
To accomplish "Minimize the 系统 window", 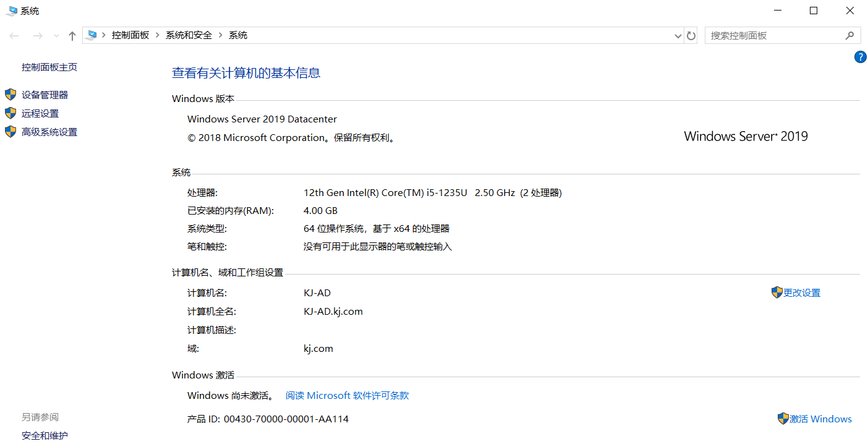I will click(778, 11).
